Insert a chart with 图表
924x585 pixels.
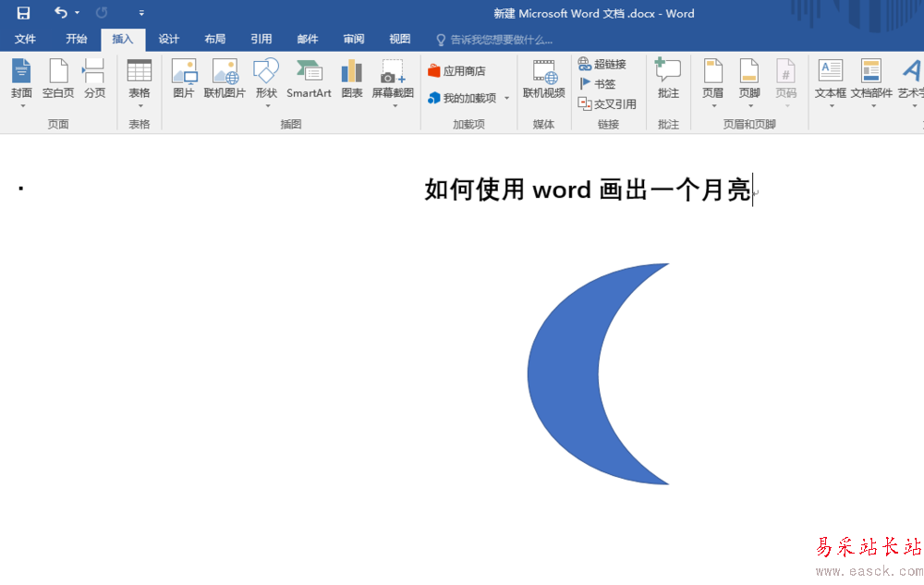coord(352,79)
